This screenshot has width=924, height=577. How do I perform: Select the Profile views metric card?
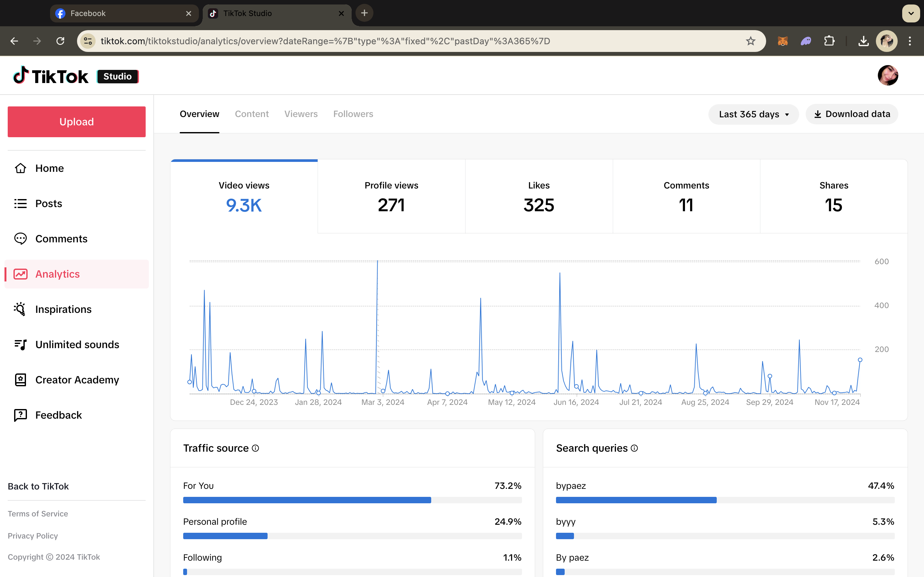point(391,196)
